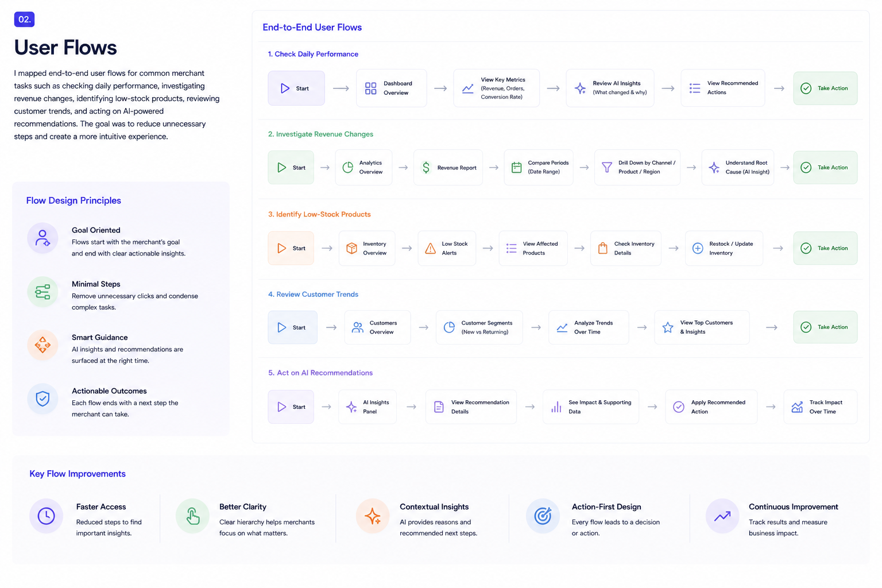This screenshot has height=588, width=882.
Task: Click the Better Clarity improvement title
Action: 243,507
